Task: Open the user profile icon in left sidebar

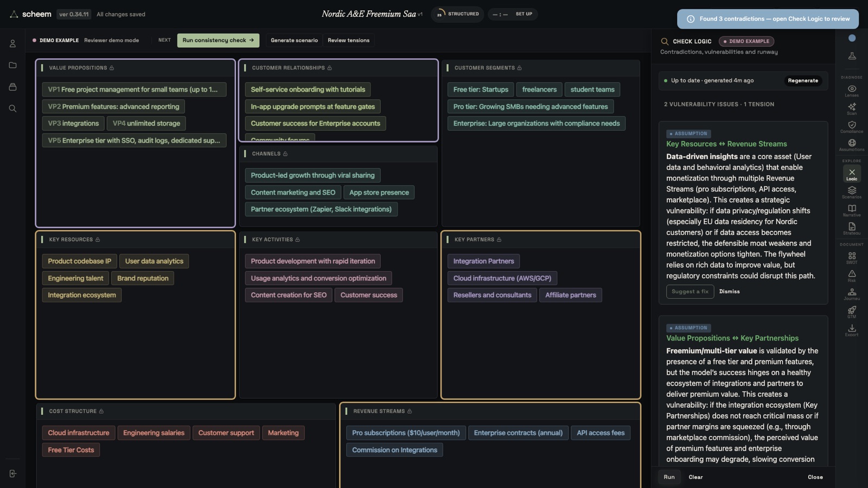Action: (12, 43)
